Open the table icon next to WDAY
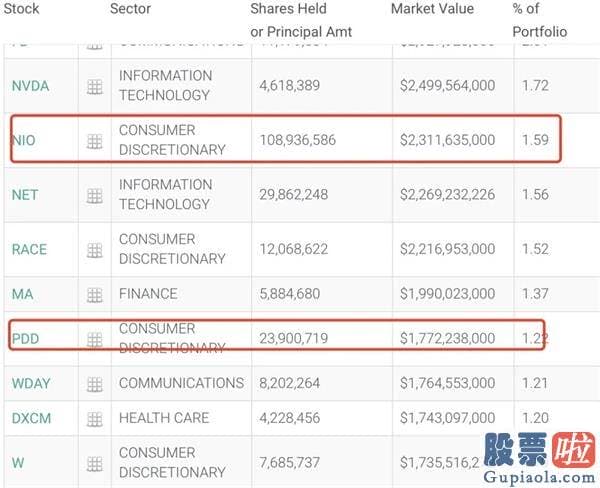Viewport: 600px width, 488px height. [95, 384]
